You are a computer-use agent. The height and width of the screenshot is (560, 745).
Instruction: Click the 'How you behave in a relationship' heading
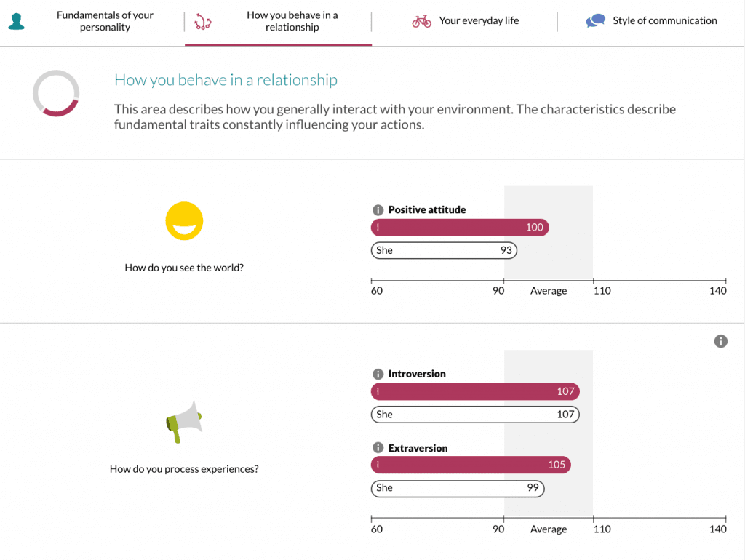click(x=226, y=80)
